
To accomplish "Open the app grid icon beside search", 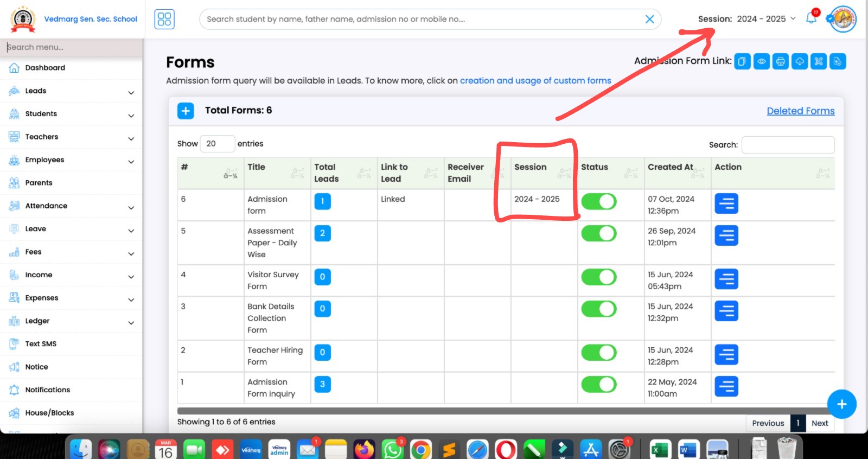I will [x=164, y=19].
